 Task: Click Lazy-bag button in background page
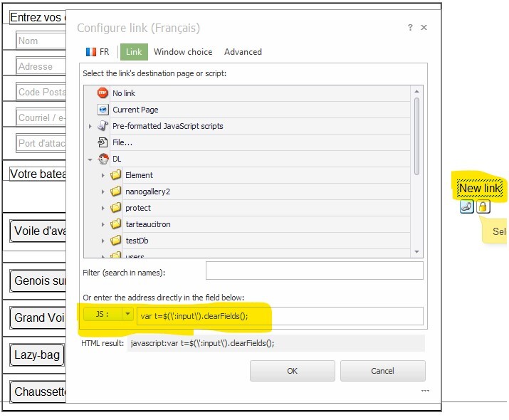(37, 355)
